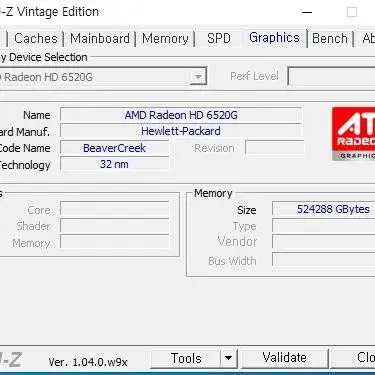
Task: Expand the display device selection combo box
Action: tap(198, 77)
